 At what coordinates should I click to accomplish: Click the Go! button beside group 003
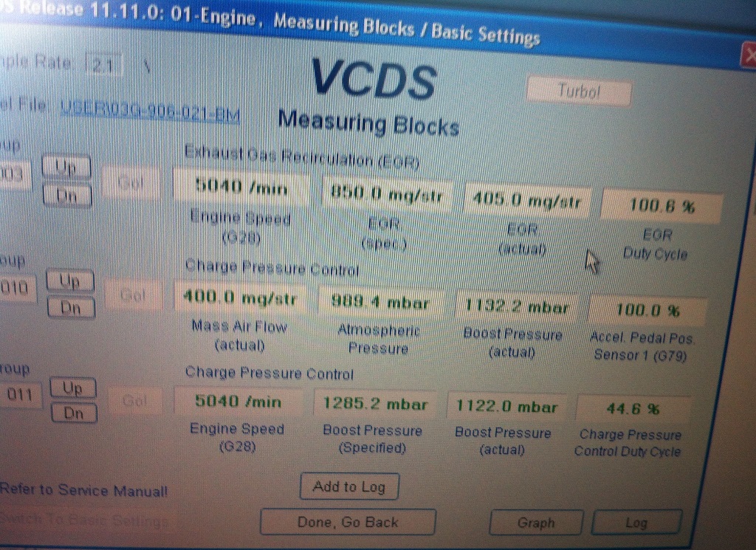[x=131, y=182]
